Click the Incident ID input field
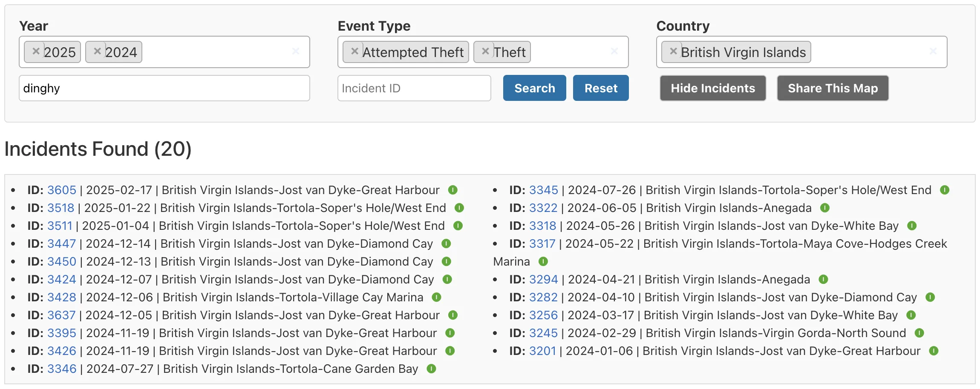 click(x=414, y=88)
